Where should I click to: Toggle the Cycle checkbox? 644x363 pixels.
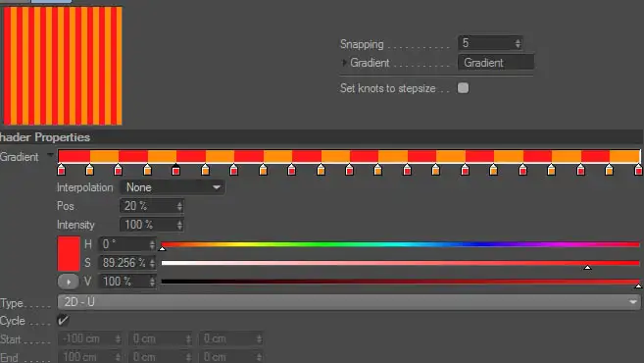tap(64, 320)
